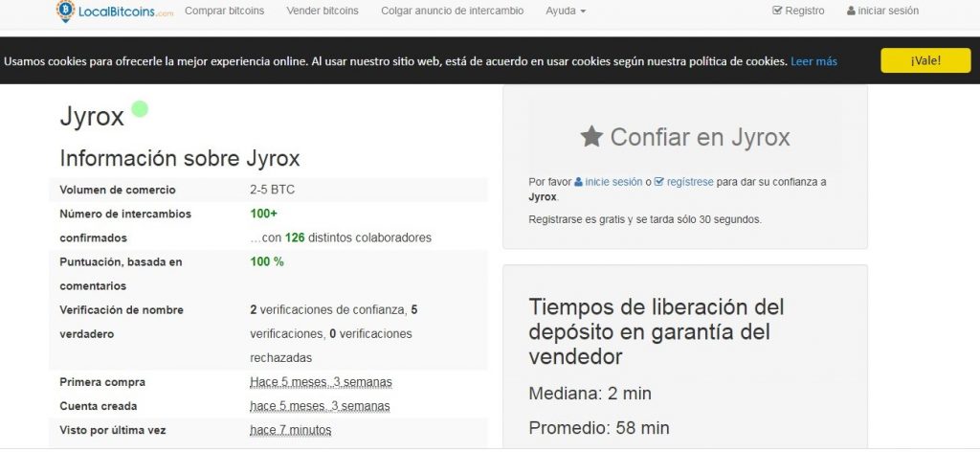
Task: Click the green online status dot beside Jyrox
Action: pos(140,109)
